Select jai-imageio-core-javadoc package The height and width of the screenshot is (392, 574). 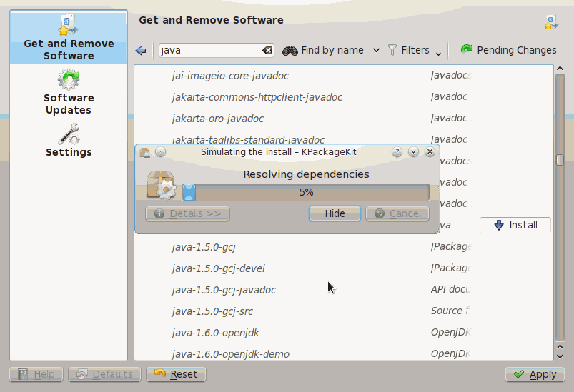[x=230, y=76]
